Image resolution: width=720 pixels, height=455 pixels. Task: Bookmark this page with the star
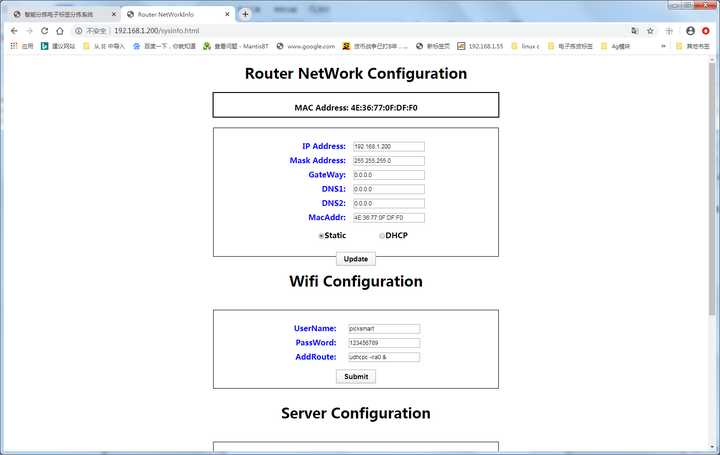pyautogui.click(x=650, y=31)
